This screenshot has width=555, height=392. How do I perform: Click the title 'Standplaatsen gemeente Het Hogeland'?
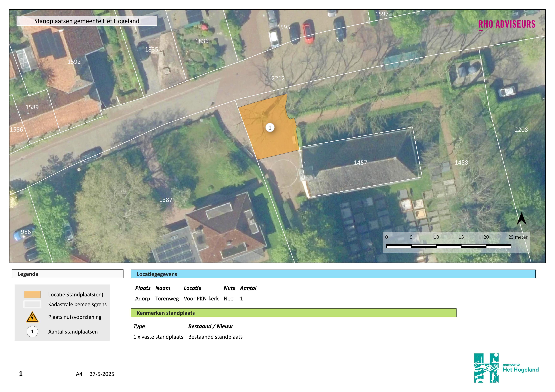point(87,21)
